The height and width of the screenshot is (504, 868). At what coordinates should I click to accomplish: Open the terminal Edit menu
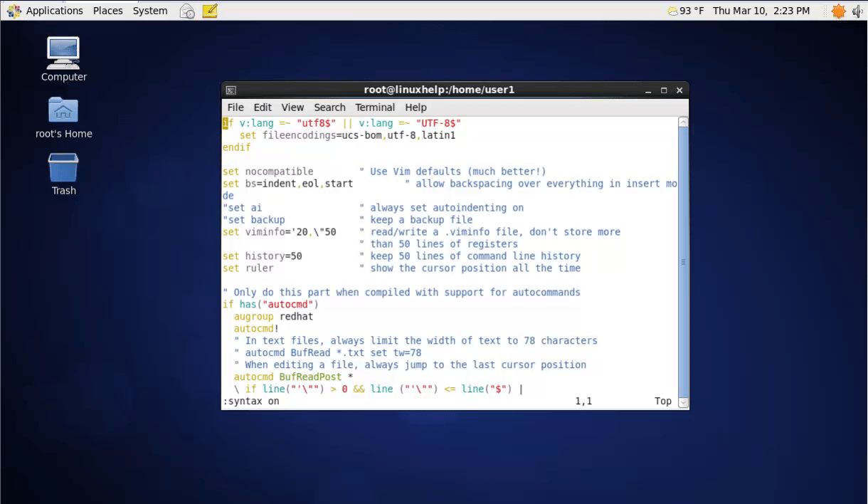point(263,107)
